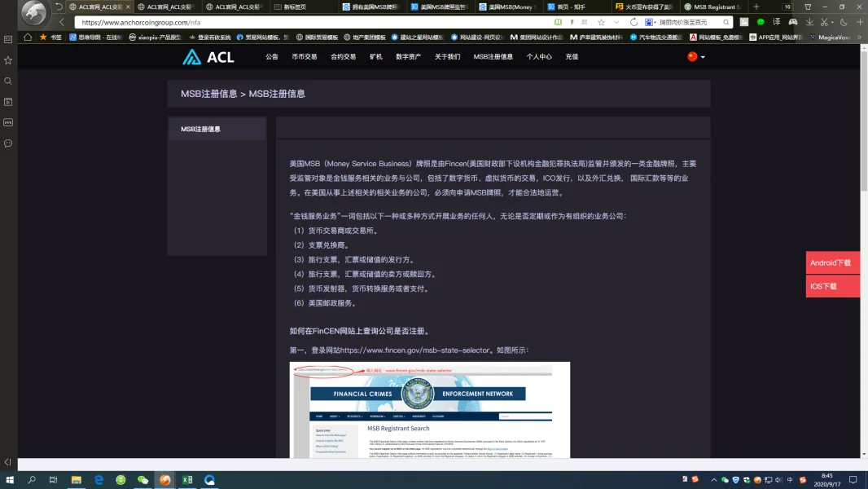
Task: Click the browser back arrow
Action: [63, 22]
